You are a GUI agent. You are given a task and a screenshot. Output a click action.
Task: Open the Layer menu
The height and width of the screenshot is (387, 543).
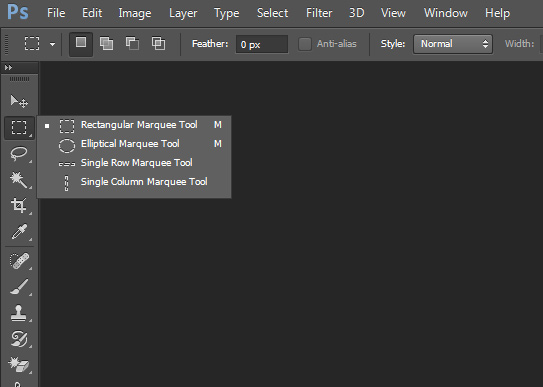[x=183, y=14]
